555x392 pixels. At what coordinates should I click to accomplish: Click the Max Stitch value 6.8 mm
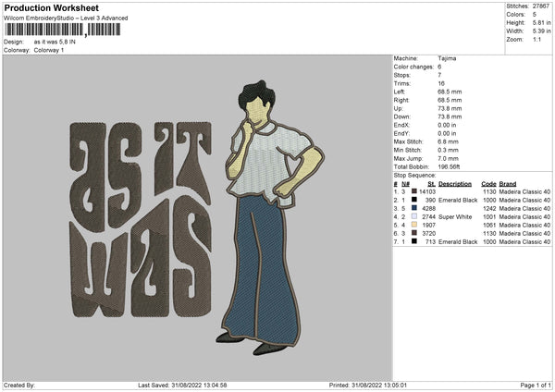pos(448,141)
